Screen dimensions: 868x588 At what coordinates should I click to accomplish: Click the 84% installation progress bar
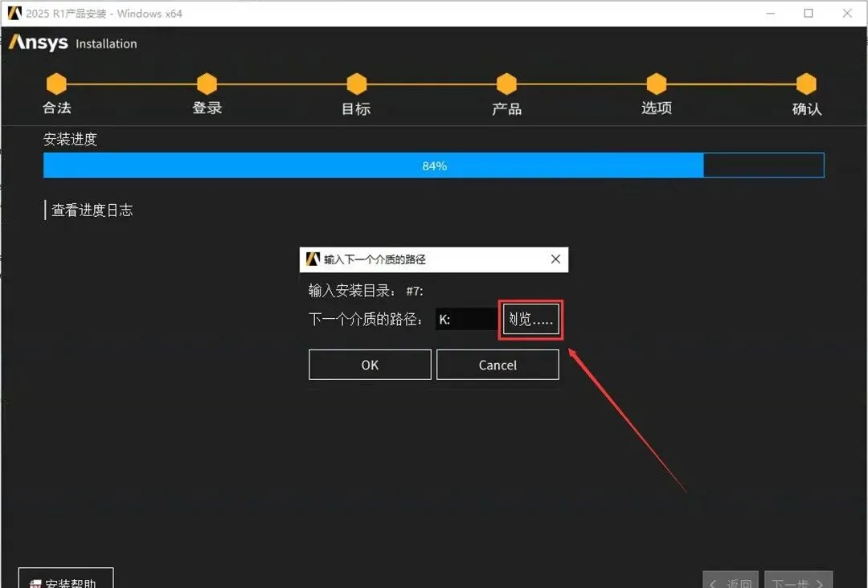[434, 165]
